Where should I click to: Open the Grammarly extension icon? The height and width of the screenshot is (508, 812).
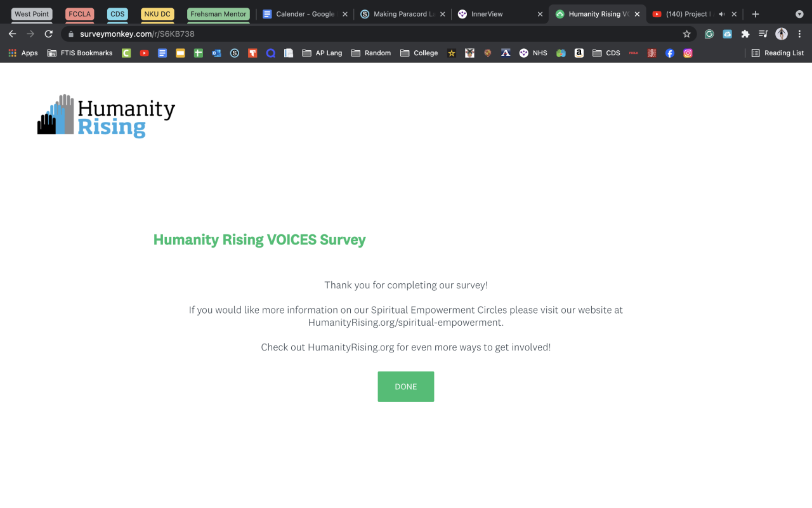[709, 34]
